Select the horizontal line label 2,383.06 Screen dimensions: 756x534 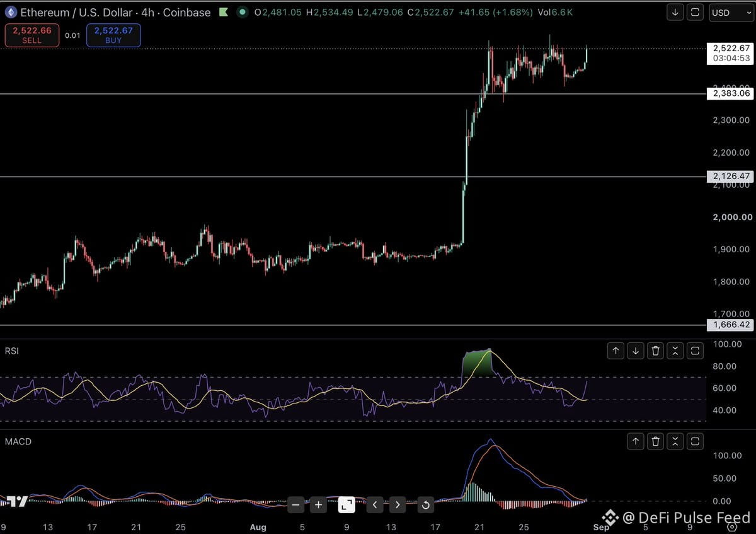731,93
